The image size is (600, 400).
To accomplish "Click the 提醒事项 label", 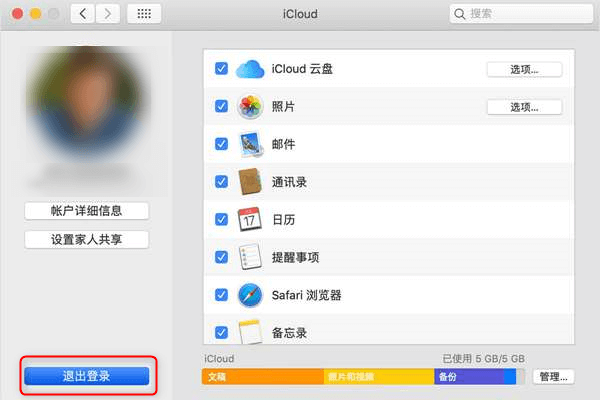I will 295,257.
